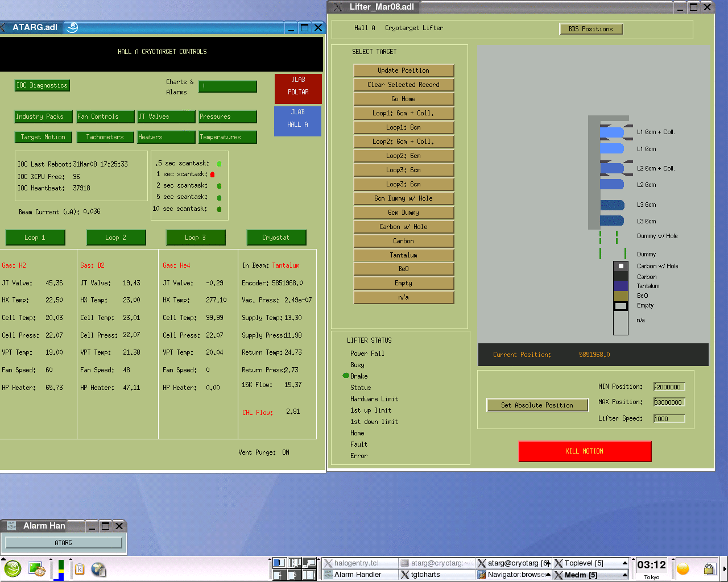
Task: Select target Loop2: 6cm + Coll.
Action: [x=404, y=142]
